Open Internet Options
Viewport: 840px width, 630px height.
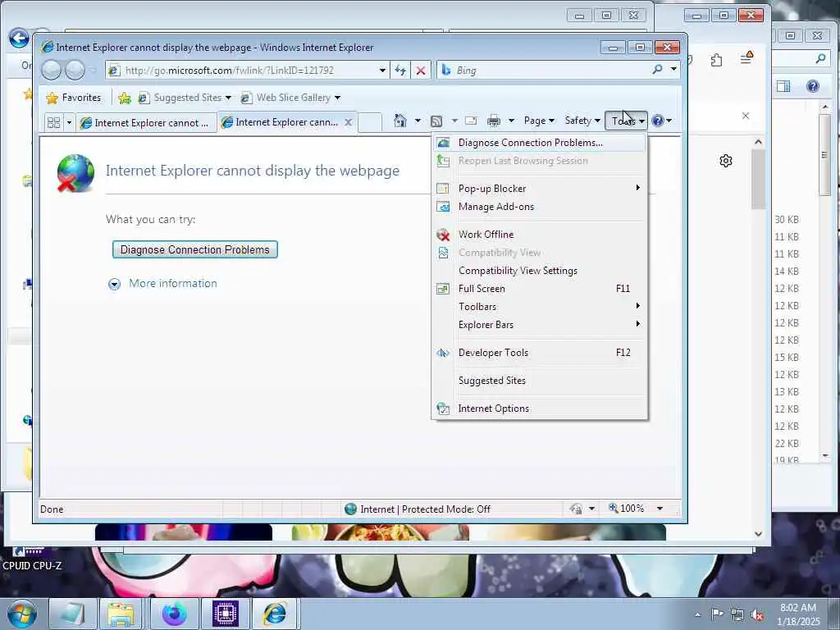point(540,409)
